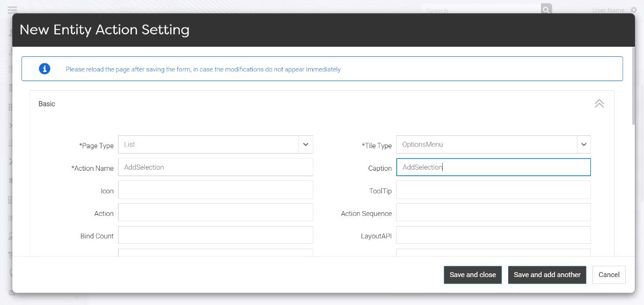
Task: Click Save and close button
Action: 473,274
